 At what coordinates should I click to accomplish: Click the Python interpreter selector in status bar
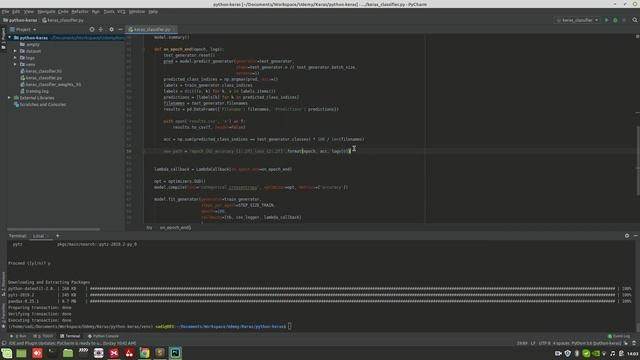pyautogui.click(x=596, y=343)
